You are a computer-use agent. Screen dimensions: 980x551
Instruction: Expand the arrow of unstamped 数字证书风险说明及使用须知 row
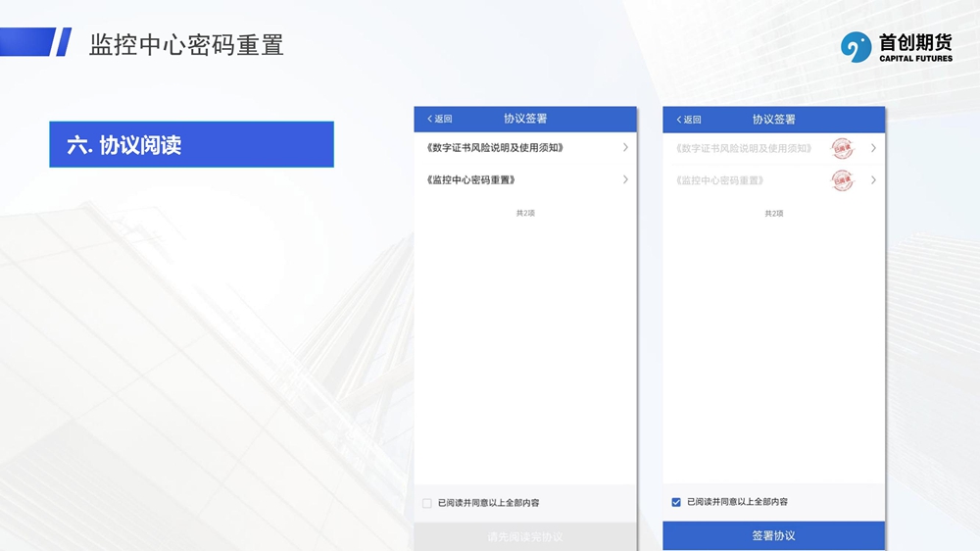pyautogui.click(x=625, y=148)
